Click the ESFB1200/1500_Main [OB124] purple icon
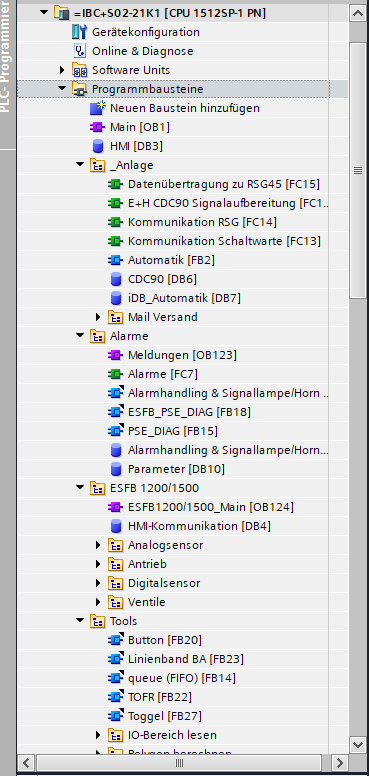The width and height of the screenshot is (369, 776). point(116,507)
